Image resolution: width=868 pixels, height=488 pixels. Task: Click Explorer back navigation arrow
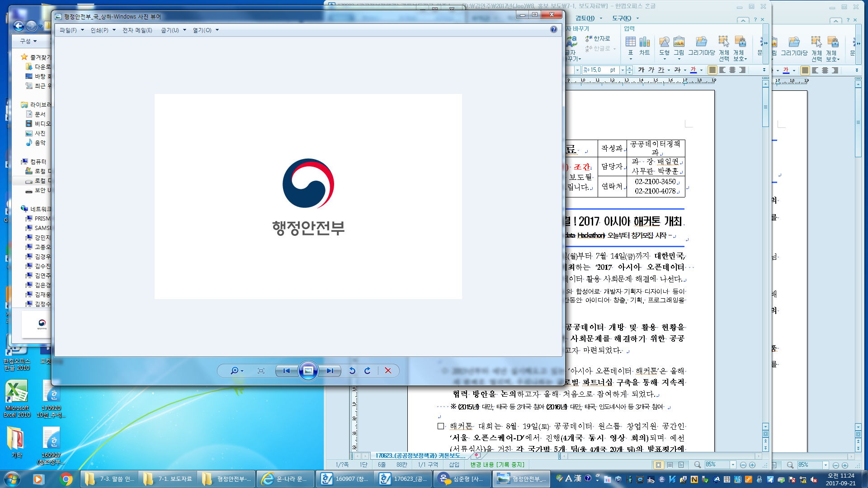click(x=19, y=26)
